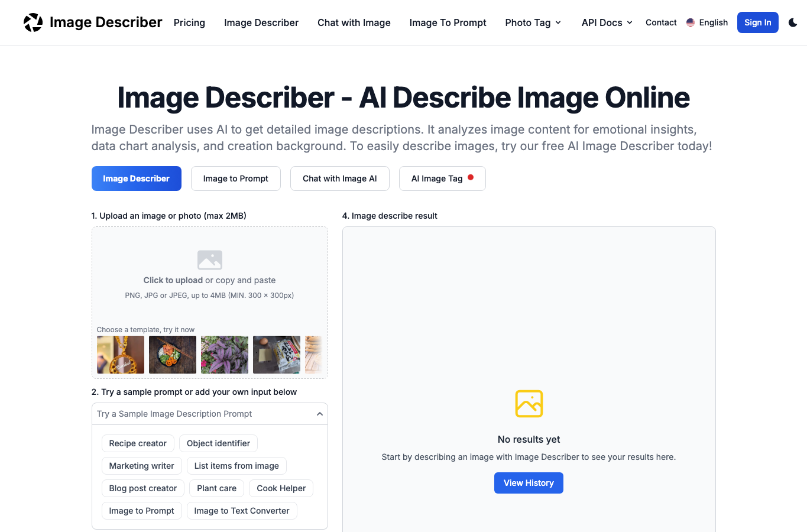This screenshot has width=807, height=532.
Task: Select the Recipe creator prompt
Action: [138, 443]
